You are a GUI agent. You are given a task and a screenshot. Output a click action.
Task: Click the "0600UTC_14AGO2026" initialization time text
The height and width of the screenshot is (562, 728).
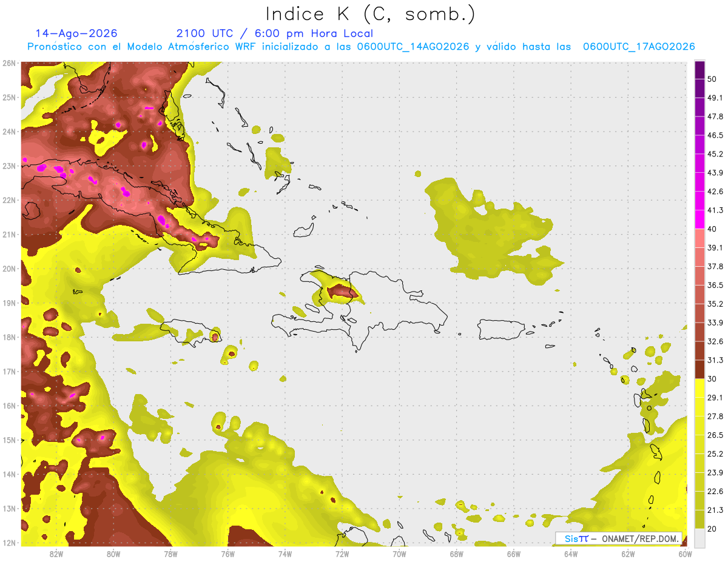pyautogui.click(x=413, y=47)
